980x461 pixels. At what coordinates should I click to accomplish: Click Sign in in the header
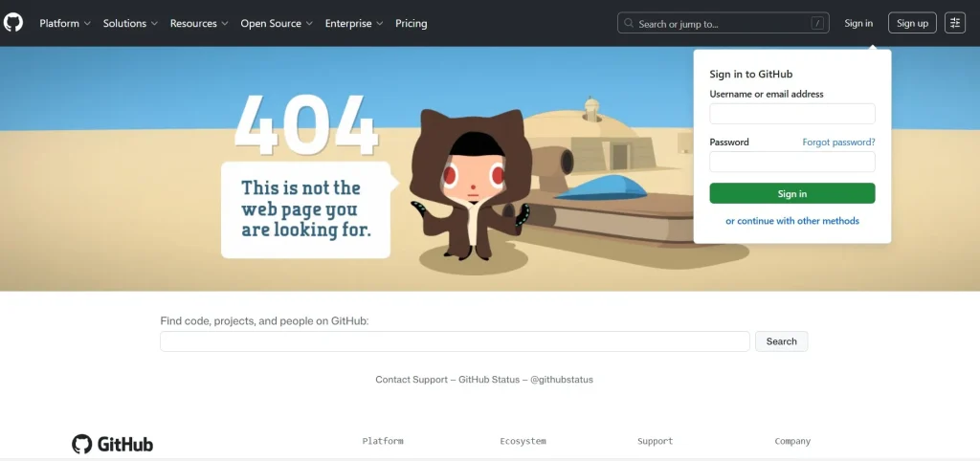point(858,23)
